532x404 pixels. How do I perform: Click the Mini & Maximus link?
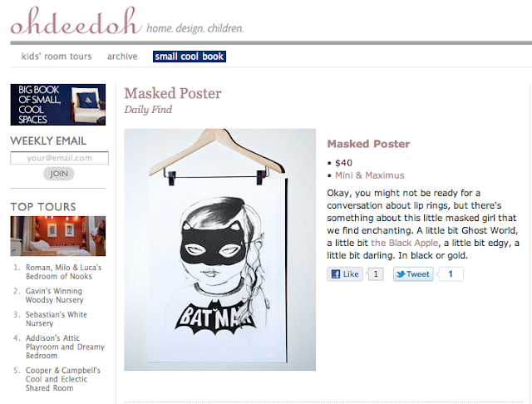(x=370, y=175)
